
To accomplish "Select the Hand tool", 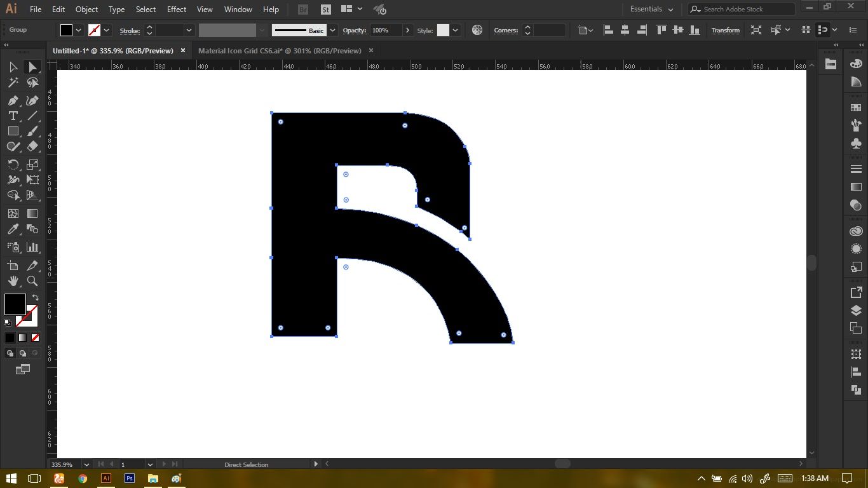I will [13, 281].
